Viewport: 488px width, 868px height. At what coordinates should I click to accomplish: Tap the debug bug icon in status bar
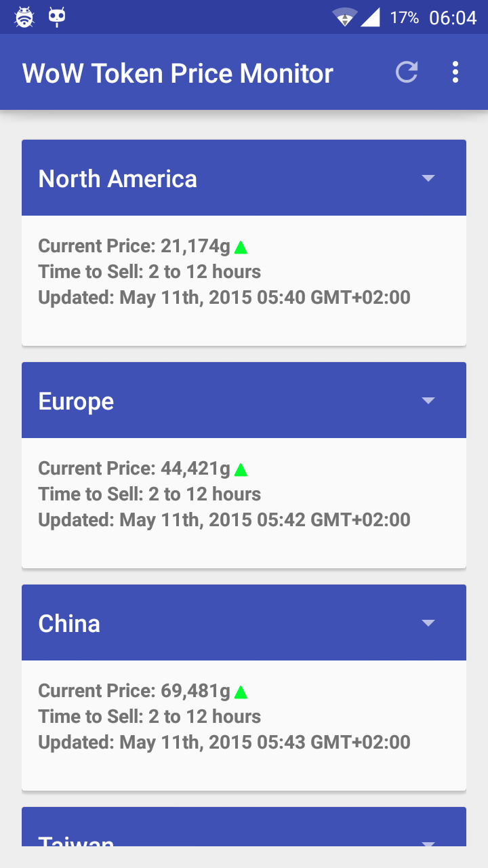click(x=24, y=18)
